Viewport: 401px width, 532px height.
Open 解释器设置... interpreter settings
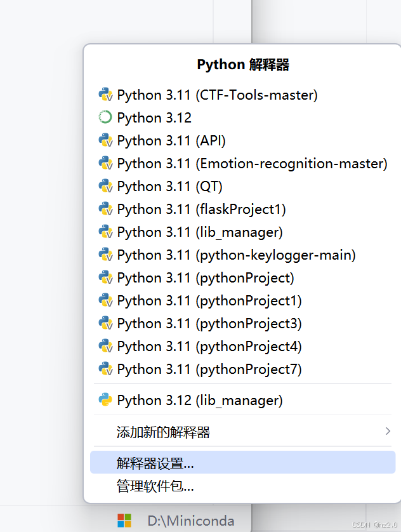click(243, 462)
